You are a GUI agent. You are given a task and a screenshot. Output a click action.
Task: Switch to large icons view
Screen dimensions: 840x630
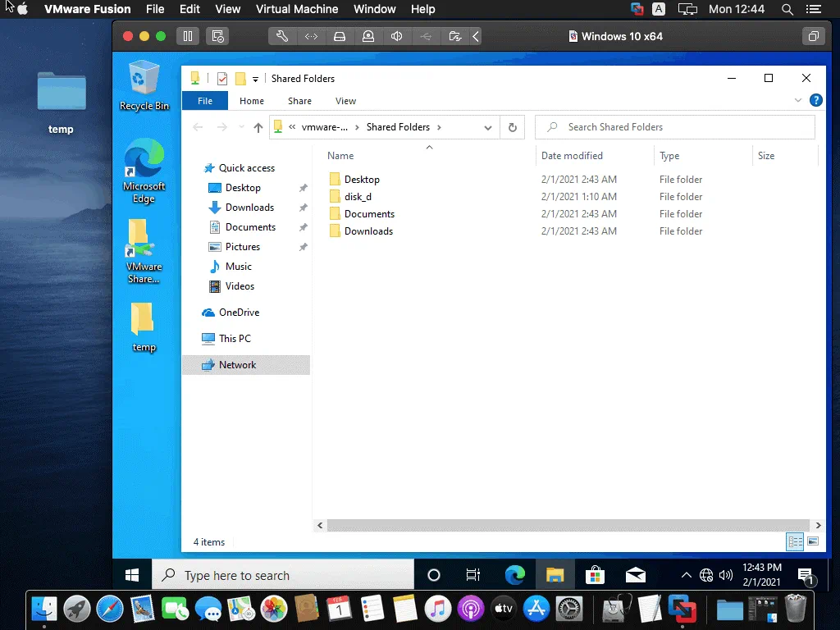coord(813,541)
